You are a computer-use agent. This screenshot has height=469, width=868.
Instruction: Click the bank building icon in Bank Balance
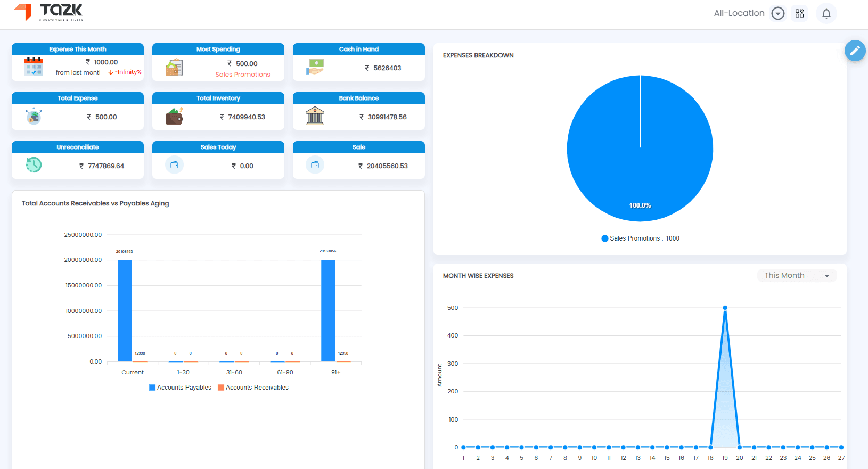point(315,116)
